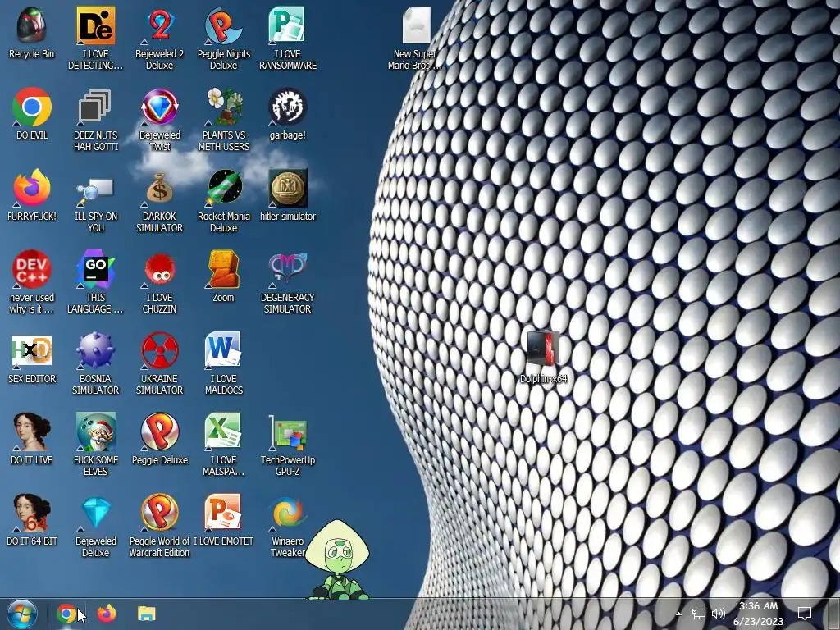
Task: Open the Windows Start orb
Action: coord(22,614)
